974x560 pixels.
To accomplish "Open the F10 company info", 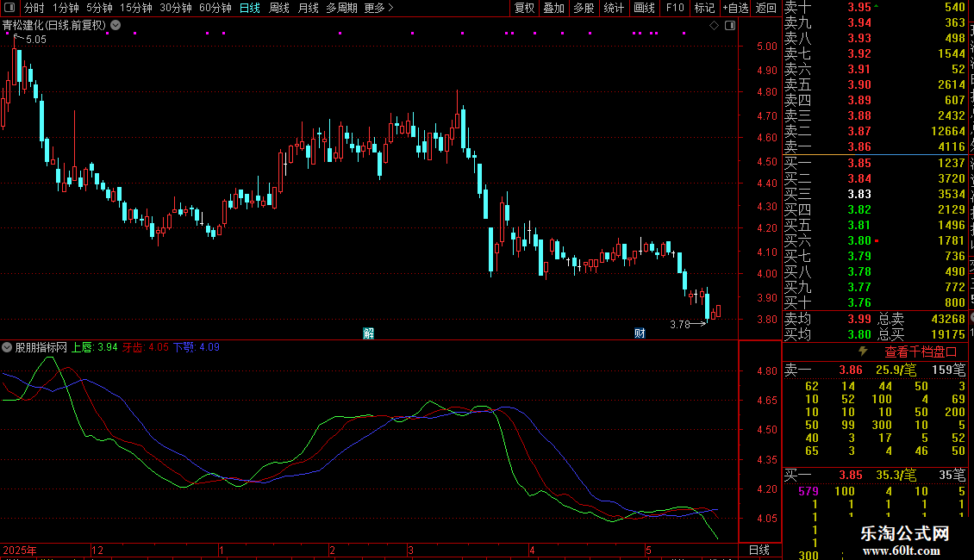I will 675,8.
